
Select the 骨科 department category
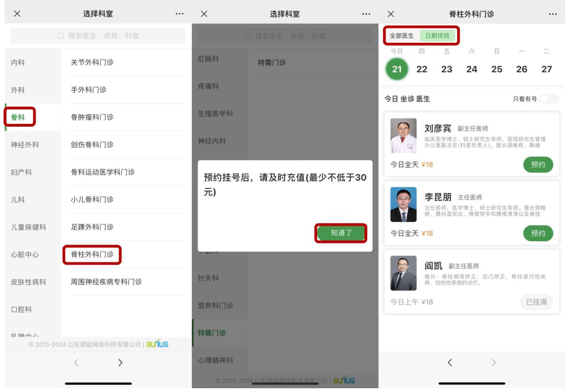point(20,117)
